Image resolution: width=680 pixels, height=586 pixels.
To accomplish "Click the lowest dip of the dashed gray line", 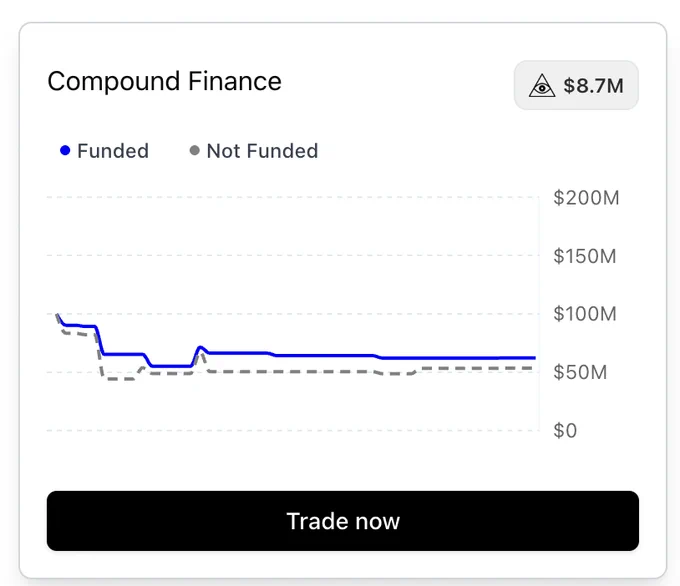I will (x=121, y=379).
